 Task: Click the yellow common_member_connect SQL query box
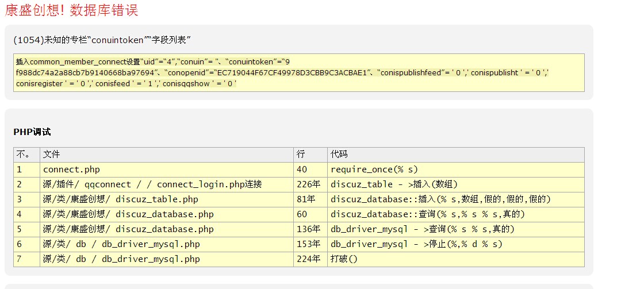click(298, 72)
